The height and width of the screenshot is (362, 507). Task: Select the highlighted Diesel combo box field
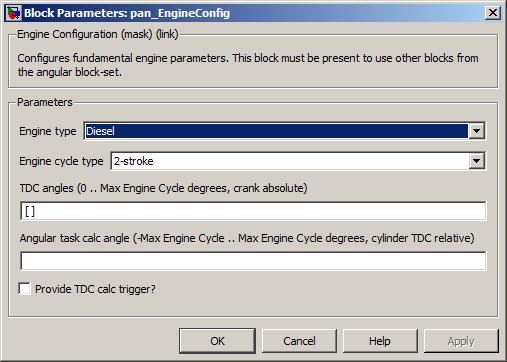tap(276, 131)
